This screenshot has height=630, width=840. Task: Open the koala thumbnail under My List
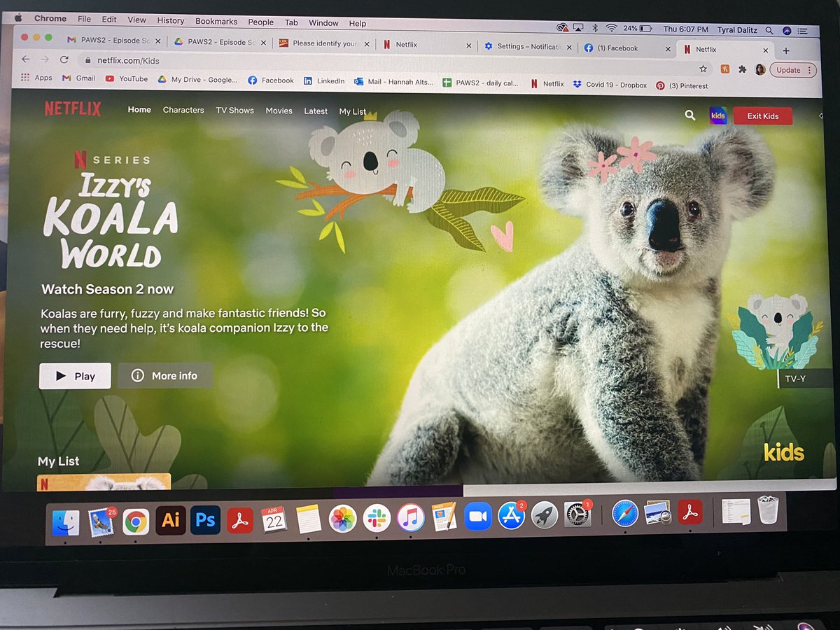pyautogui.click(x=104, y=482)
